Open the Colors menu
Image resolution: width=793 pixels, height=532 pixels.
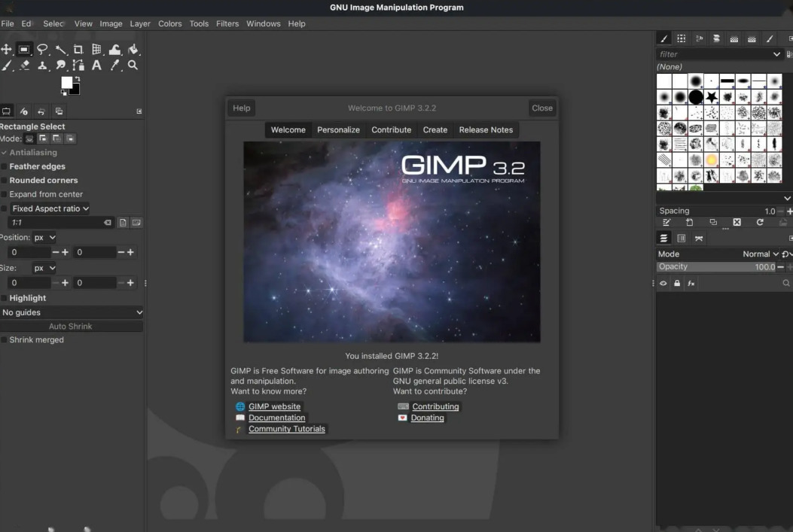(x=170, y=24)
